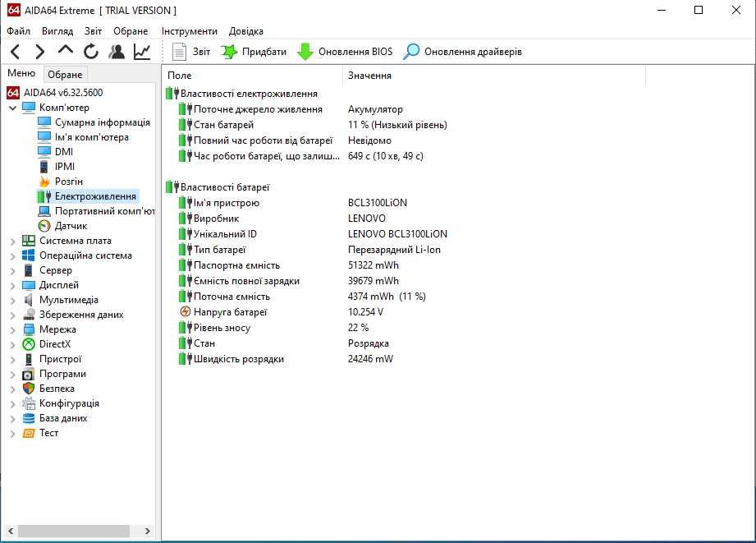The image size is (756, 543).
Task: Collapse the Комп'ютер tree node
Action: pos(13,108)
